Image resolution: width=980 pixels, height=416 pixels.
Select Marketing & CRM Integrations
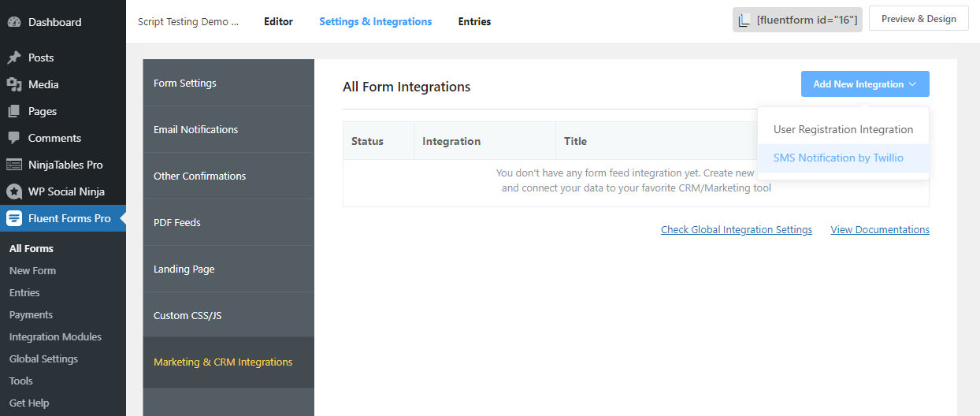228,362
